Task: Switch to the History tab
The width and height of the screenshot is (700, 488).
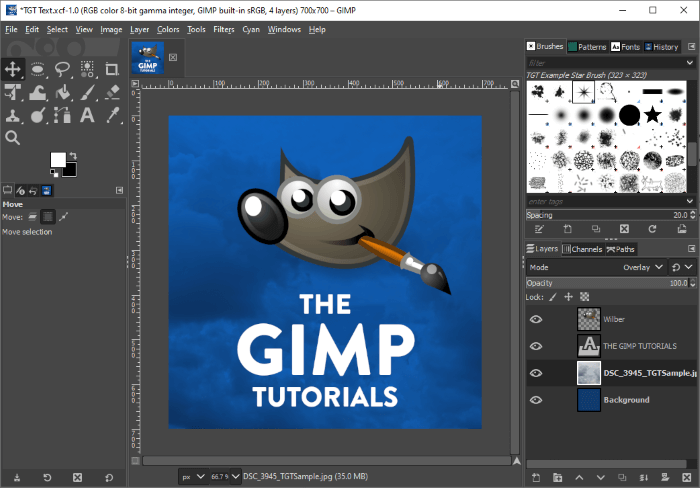Action: (x=661, y=47)
